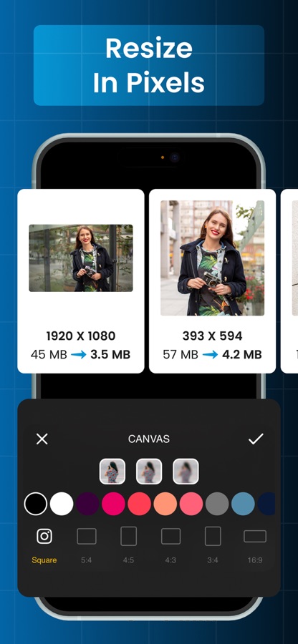Choose the 16:9 aspect ratio icon
298x644 pixels.
pos(255,537)
